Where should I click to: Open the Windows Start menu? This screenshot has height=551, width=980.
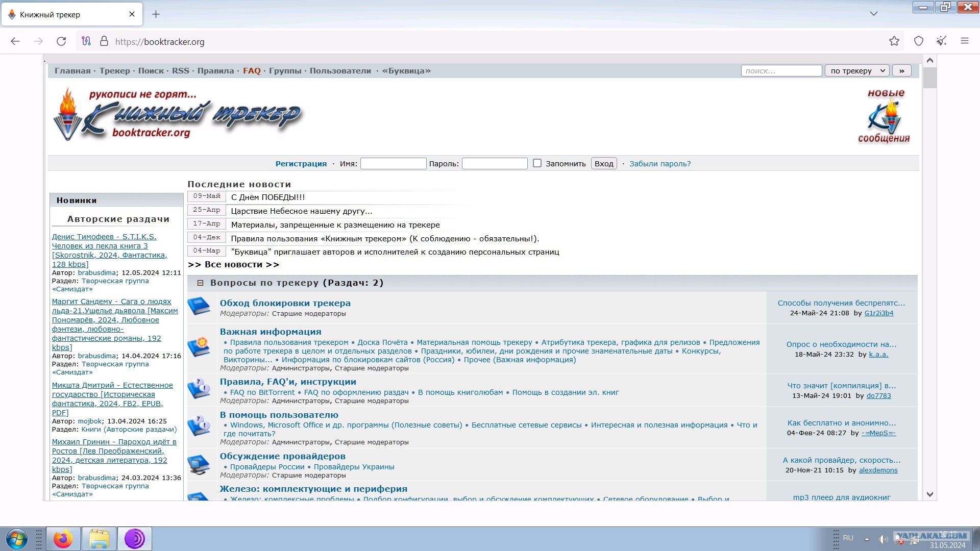point(16,539)
